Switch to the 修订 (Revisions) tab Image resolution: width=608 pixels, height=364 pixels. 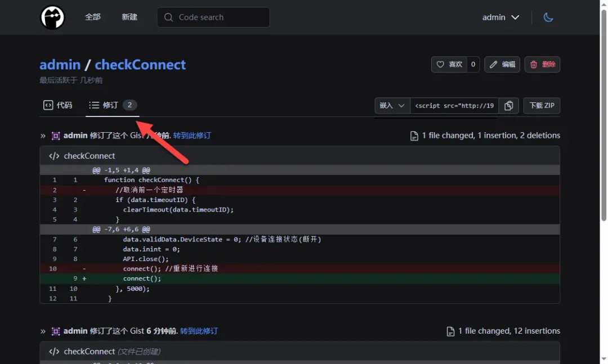(112, 105)
